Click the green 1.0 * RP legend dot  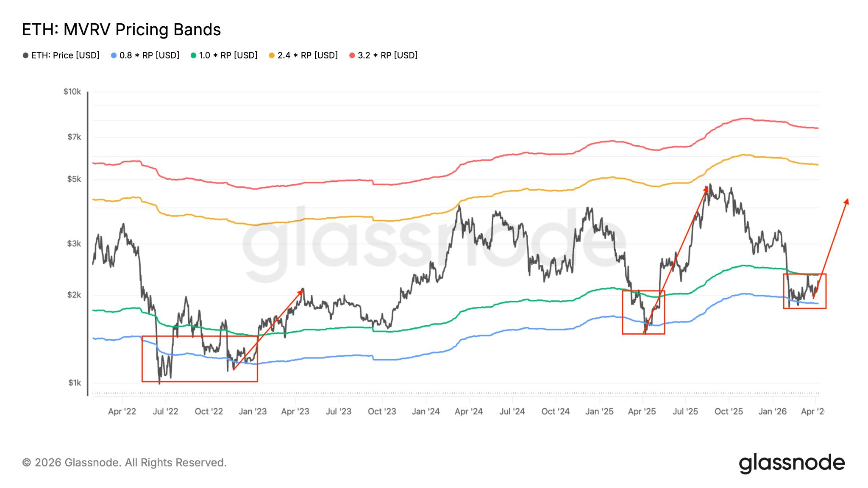point(194,55)
